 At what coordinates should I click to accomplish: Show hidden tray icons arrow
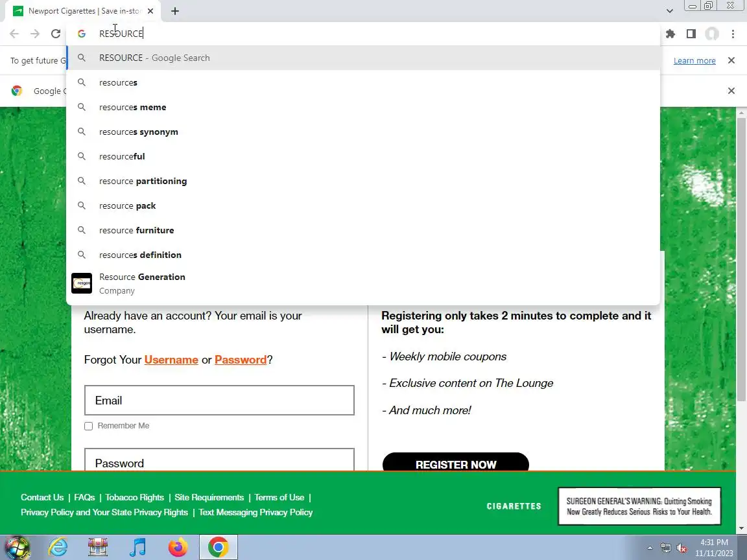pos(650,548)
